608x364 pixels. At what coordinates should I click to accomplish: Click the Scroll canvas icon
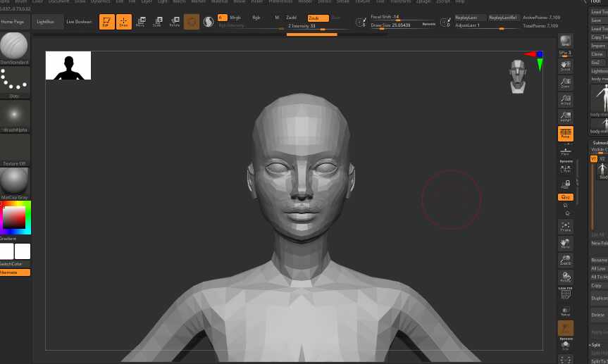[565, 65]
